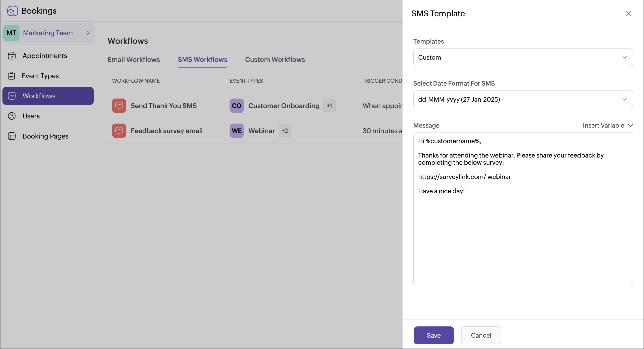The height and width of the screenshot is (349, 644).
Task: Click the Send Thank You SMS chat icon
Action: (119, 106)
